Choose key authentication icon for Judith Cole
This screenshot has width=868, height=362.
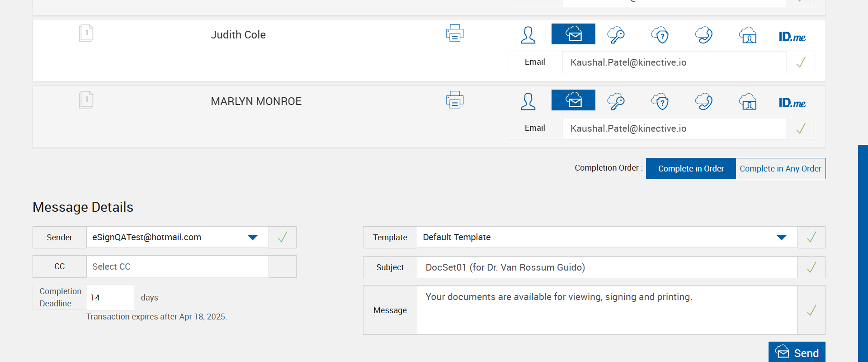(x=616, y=35)
